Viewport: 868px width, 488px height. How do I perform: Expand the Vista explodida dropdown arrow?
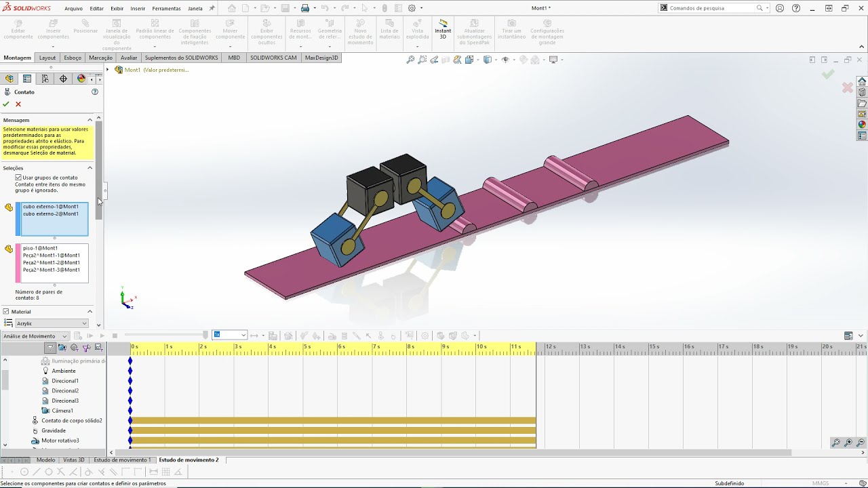click(x=418, y=47)
